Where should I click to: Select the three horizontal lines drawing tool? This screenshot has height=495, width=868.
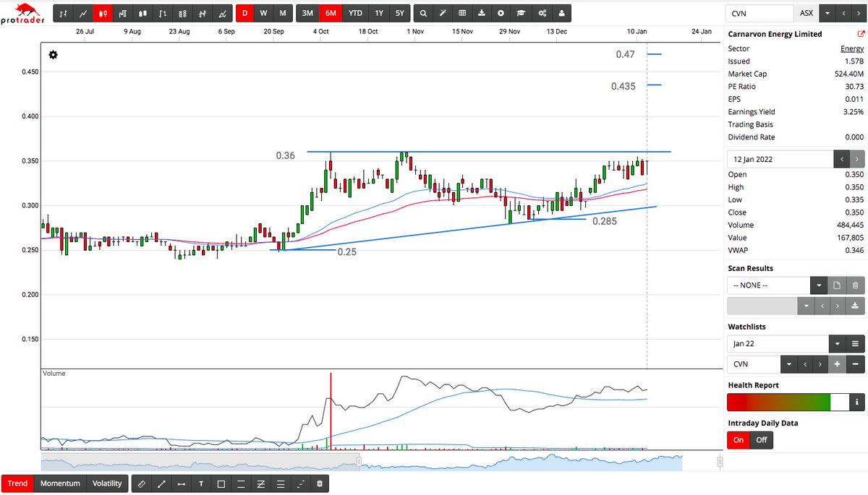pos(280,483)
